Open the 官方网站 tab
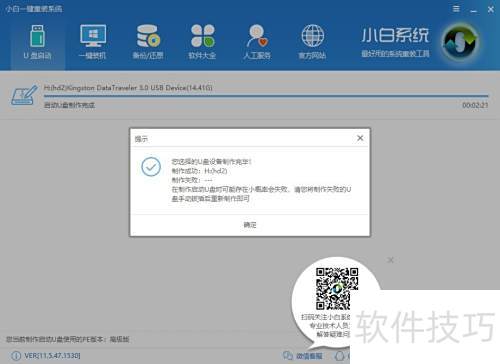The image size is (500, 364). (312, 42)
